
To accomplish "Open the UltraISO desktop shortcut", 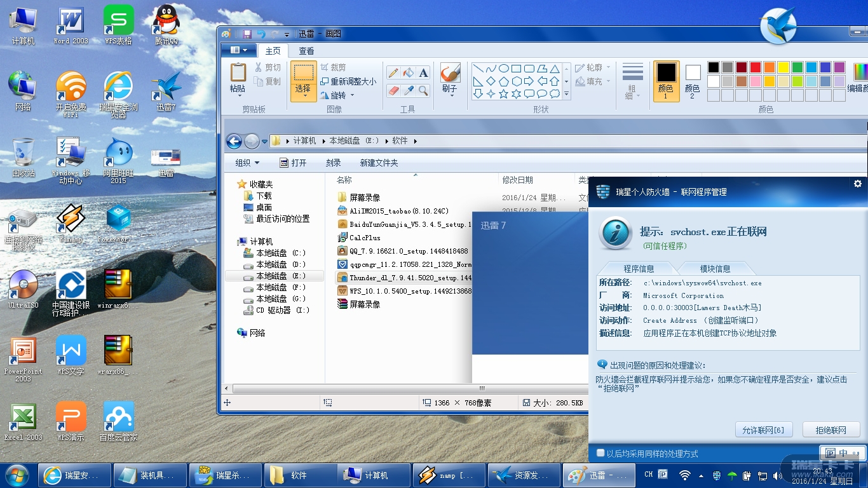I will 24,289.
